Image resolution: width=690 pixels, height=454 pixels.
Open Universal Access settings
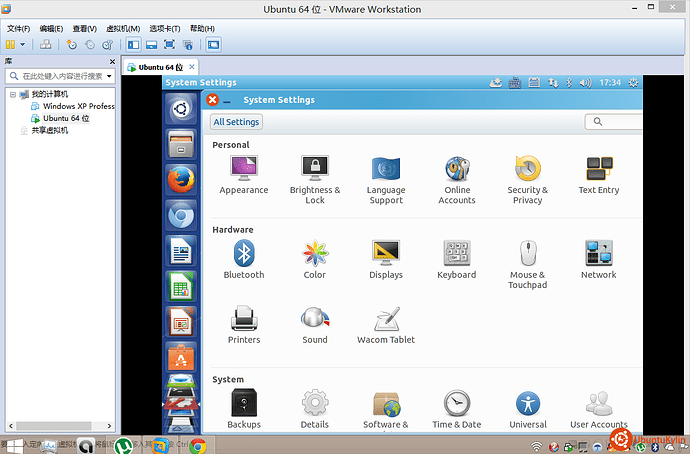[x=528, y=409]
